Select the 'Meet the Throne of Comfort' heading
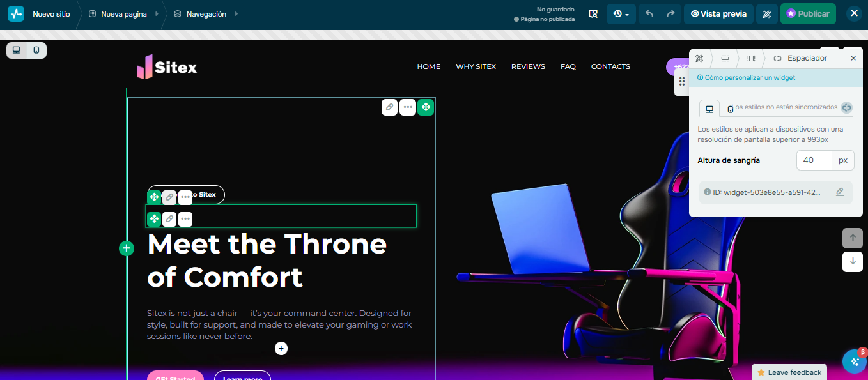The image size is (868, 380). (267, 261)
